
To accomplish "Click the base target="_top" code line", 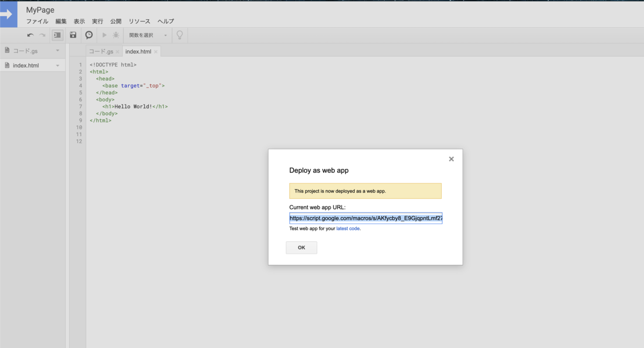I will [x=133, y=85].
